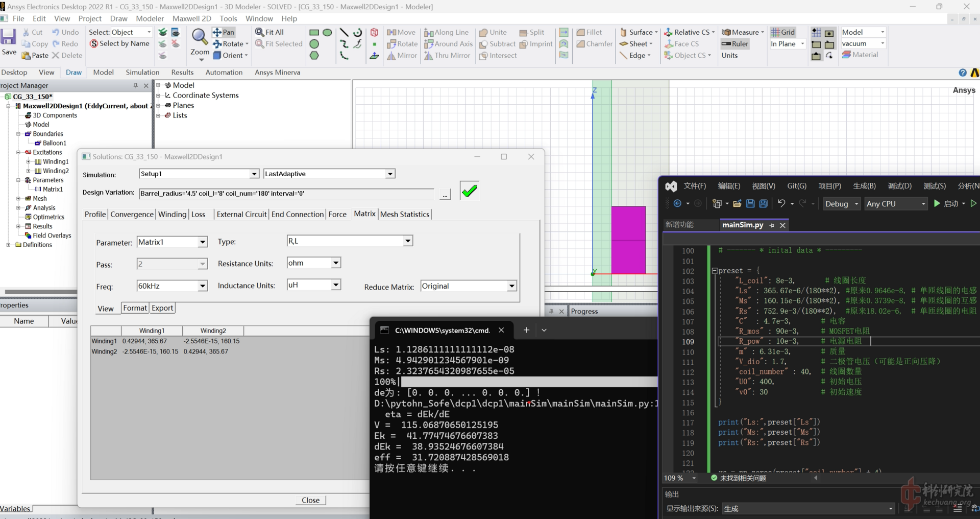Viewport: 980px width, 519px height.
Task: Click the magenta coil rectangle in modeler
Action: click(628, 240)
